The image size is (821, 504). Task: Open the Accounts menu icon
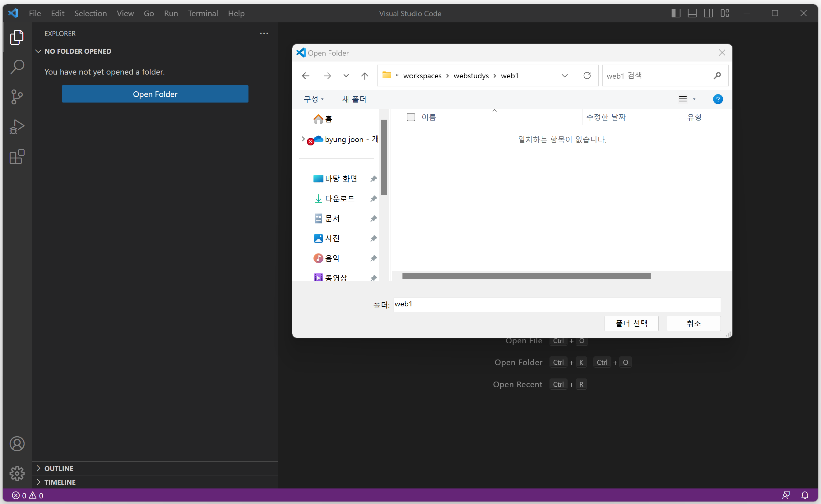tap(17, 444)
